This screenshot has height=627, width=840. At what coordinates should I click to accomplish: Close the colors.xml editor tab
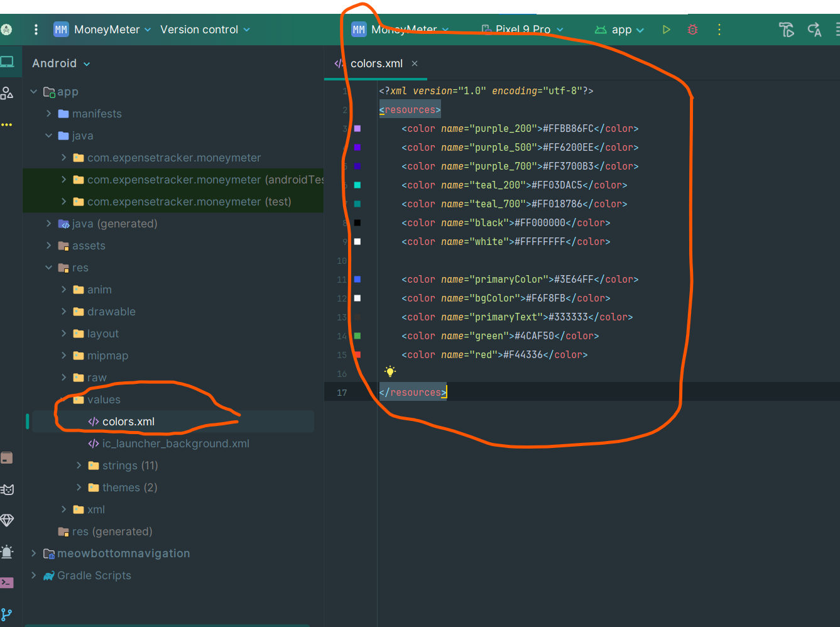415,63
